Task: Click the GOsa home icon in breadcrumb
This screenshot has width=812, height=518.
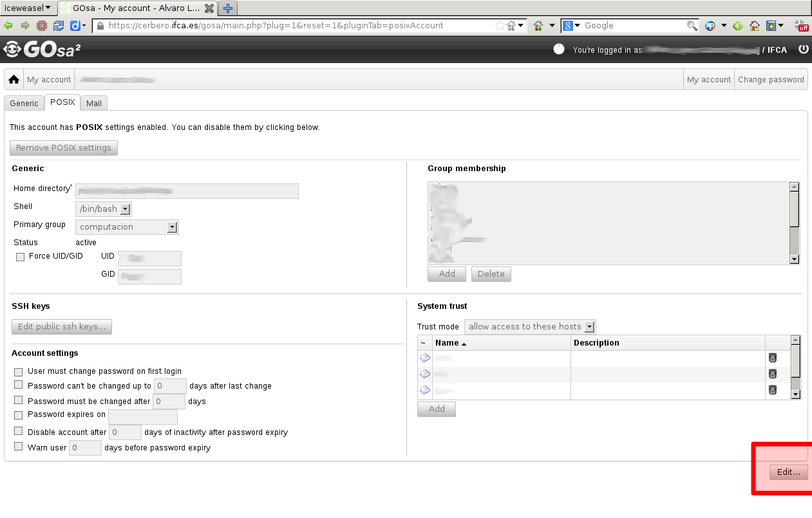Action: point(14,80)
